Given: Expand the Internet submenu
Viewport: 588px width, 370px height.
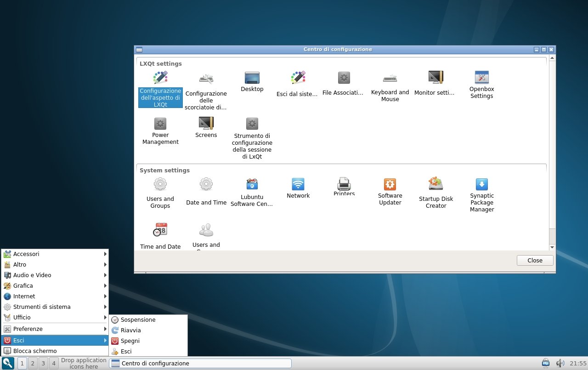Looking at the screenshot, I should [54, 296].
